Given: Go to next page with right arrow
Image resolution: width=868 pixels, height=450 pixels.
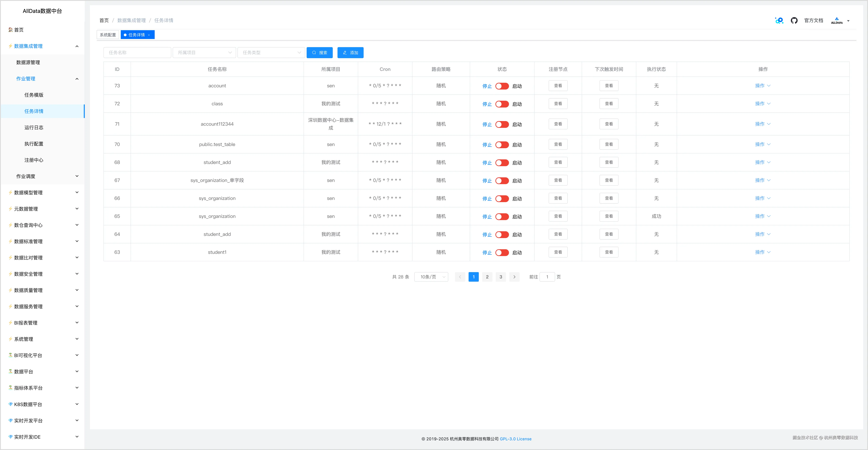Looking at the screenshot, I should click(x=514, y=277).
